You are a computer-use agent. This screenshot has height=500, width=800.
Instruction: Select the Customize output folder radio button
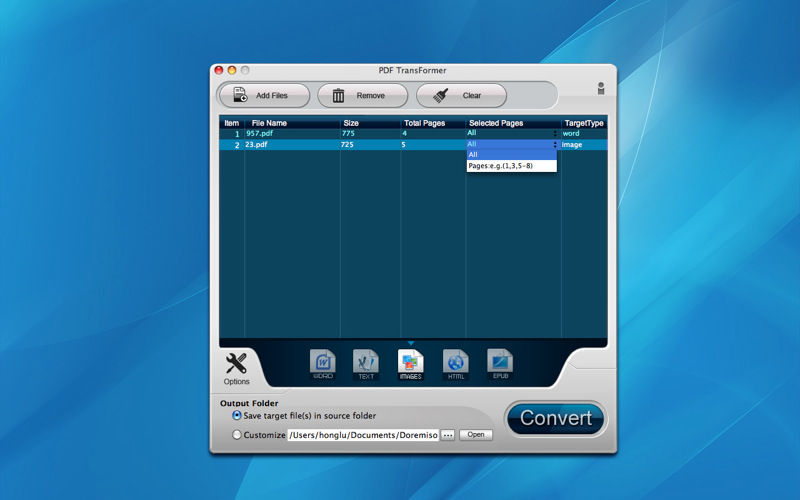[237, 435]
